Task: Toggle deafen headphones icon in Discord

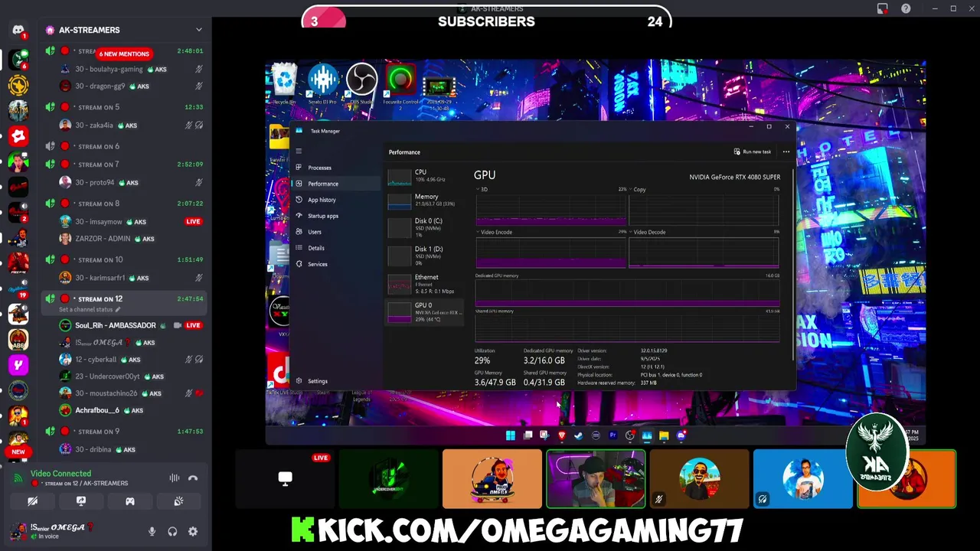Action: (x=172, y=532)
